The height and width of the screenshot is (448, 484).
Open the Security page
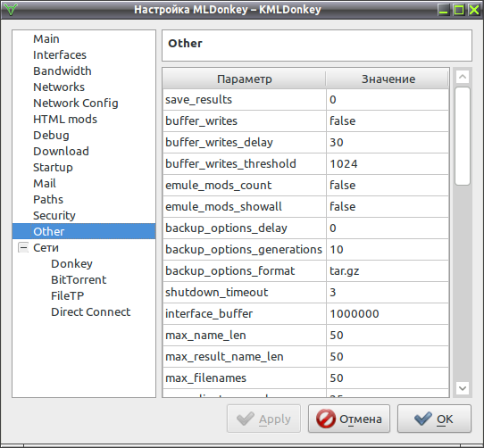(54, 215)
